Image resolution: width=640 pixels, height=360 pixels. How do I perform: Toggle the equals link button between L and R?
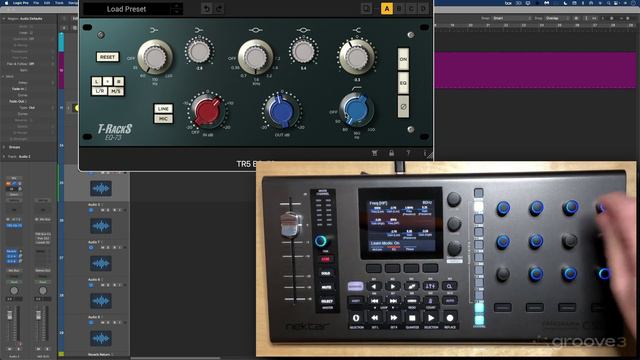coord(107,81)
